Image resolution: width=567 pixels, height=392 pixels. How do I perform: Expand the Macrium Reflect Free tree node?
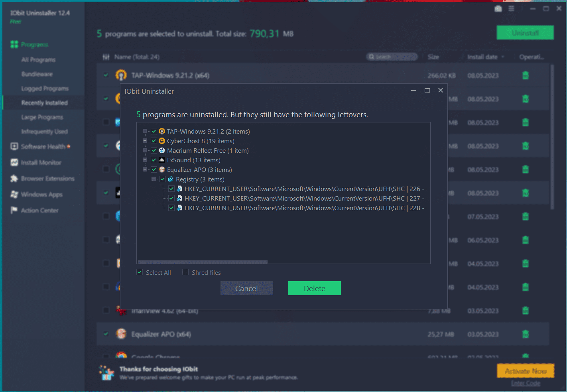[x=145, y=150]
